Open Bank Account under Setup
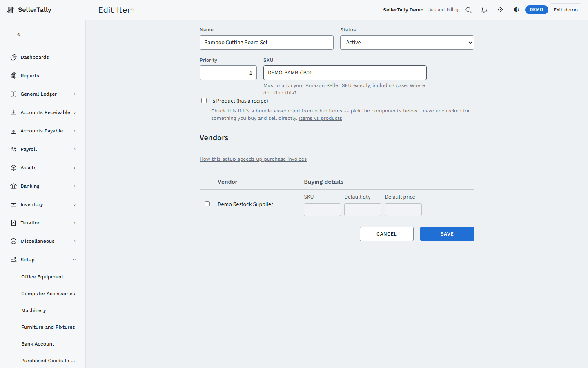Image resolution: width=588 pixels, height=368 pixels. [38, 344]
